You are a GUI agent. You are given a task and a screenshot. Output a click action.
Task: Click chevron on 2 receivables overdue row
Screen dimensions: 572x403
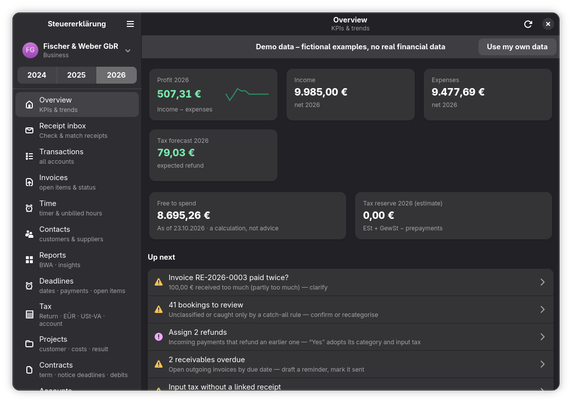(542, 364)
